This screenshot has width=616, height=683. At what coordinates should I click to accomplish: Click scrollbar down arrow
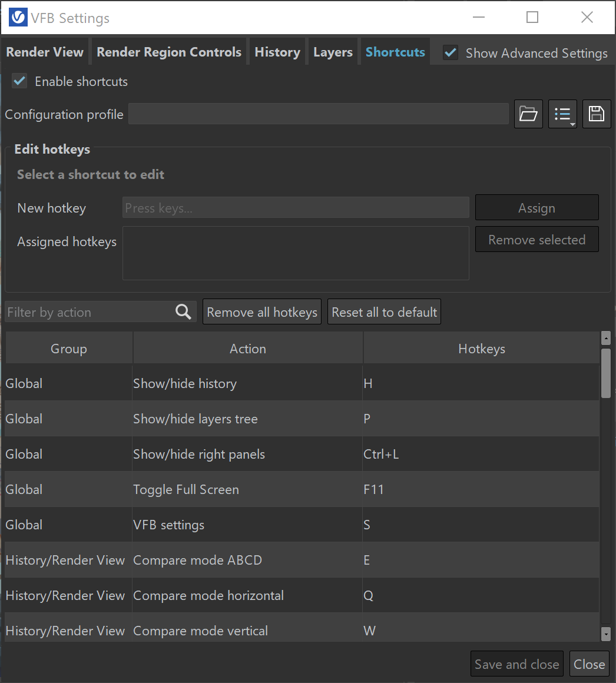(x=605, y=634)
